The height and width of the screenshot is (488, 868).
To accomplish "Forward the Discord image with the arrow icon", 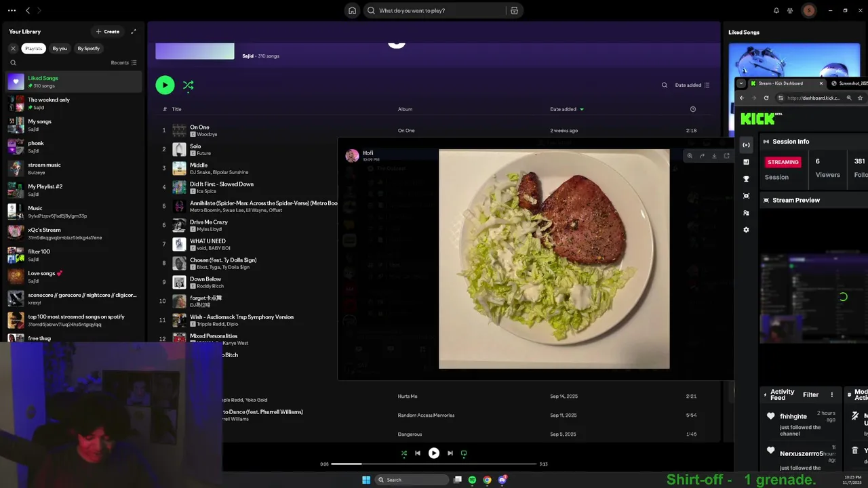I will point(702,156).
